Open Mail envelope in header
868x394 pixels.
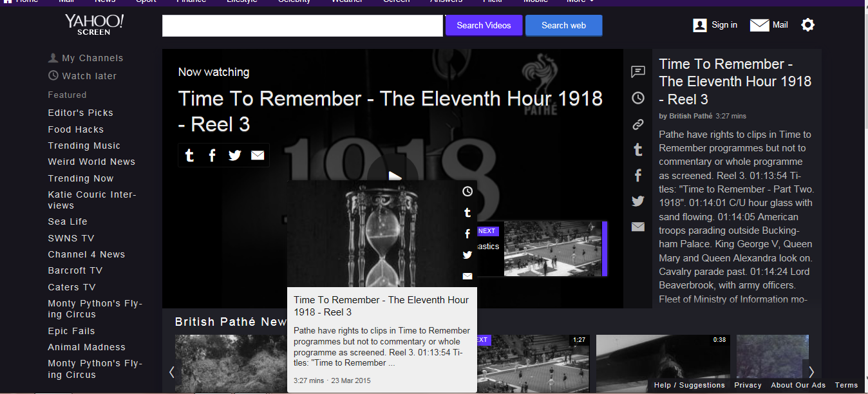769,25
